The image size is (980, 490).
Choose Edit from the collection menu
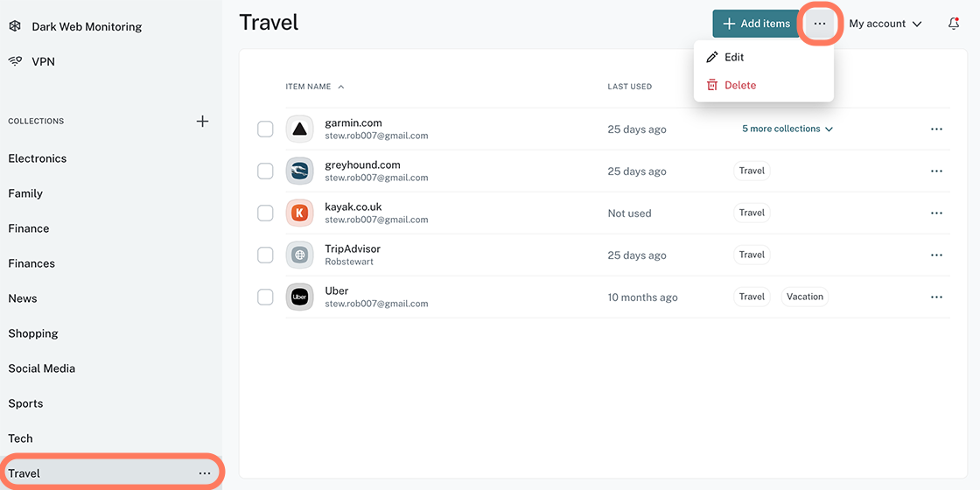pos(733,57)
